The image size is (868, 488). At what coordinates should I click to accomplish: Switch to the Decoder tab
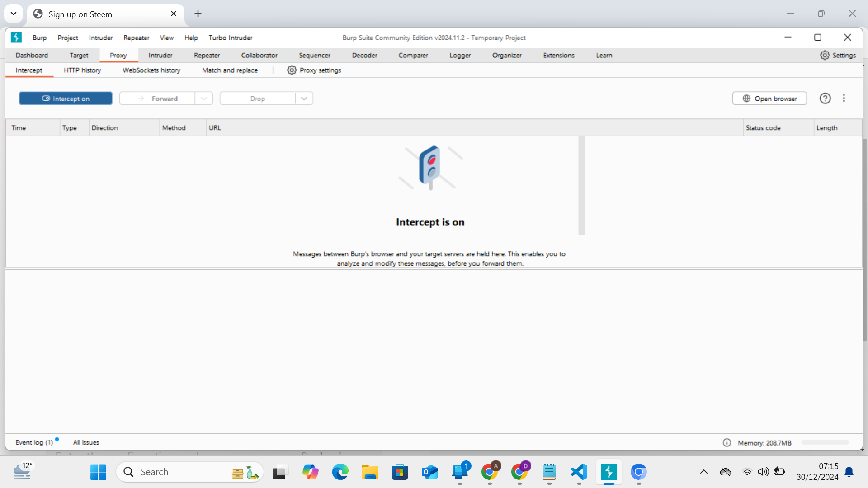point(364,55)
